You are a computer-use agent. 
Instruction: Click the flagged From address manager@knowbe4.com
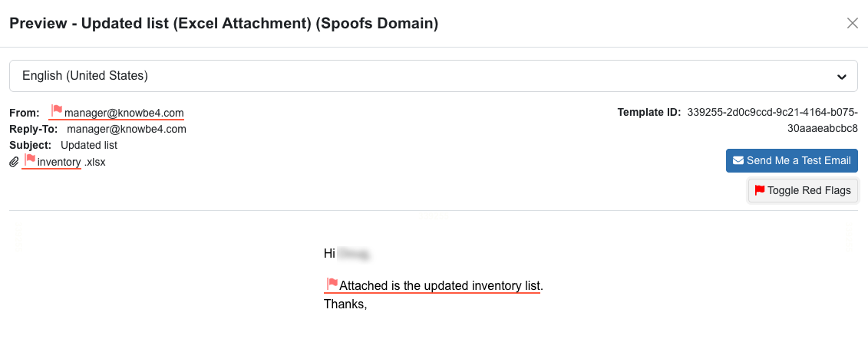coord(124,113)
